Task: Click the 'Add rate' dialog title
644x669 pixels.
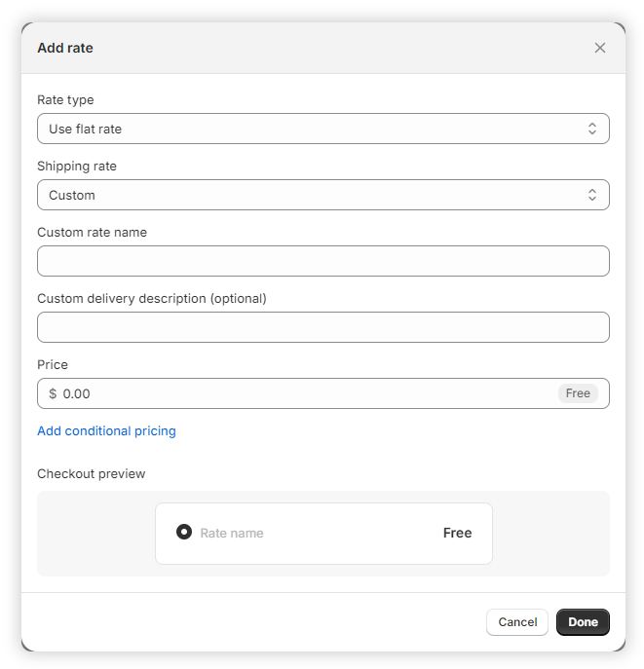Action: [x=65, y=48]
